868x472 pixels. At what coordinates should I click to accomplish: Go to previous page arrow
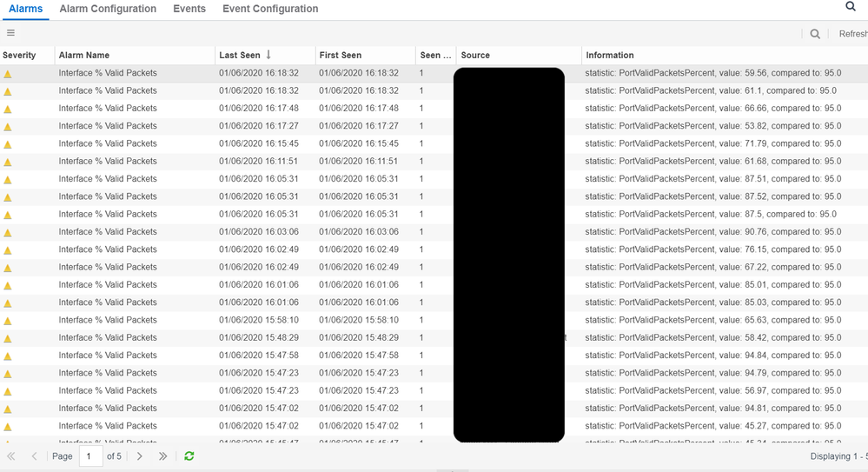[x=35, y=456]
